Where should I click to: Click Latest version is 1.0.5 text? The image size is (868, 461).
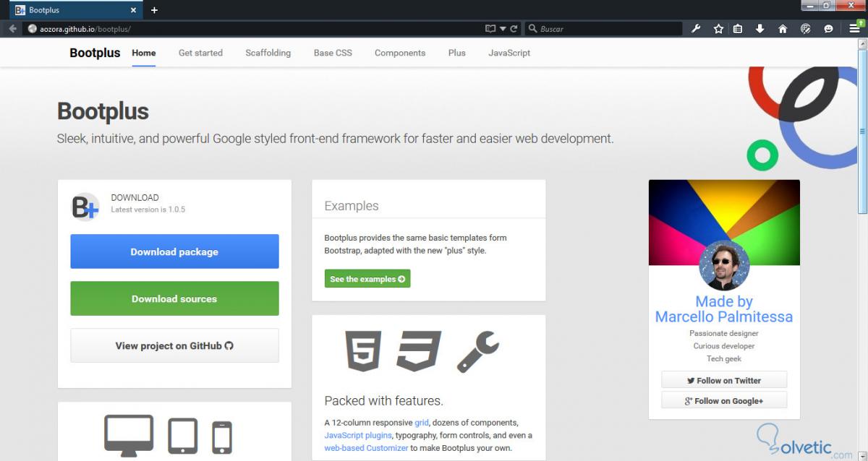pyautogui.click(x=148, y=210)
